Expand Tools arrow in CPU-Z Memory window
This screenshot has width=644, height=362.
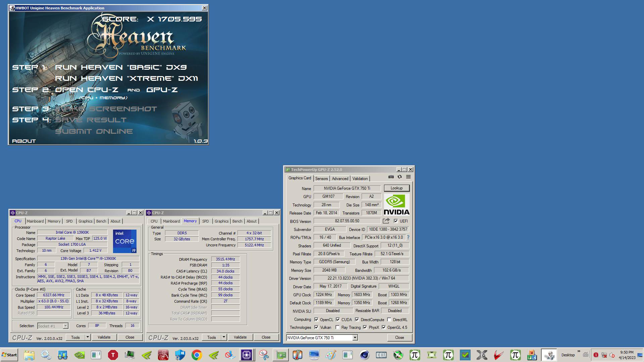[224, 337]
